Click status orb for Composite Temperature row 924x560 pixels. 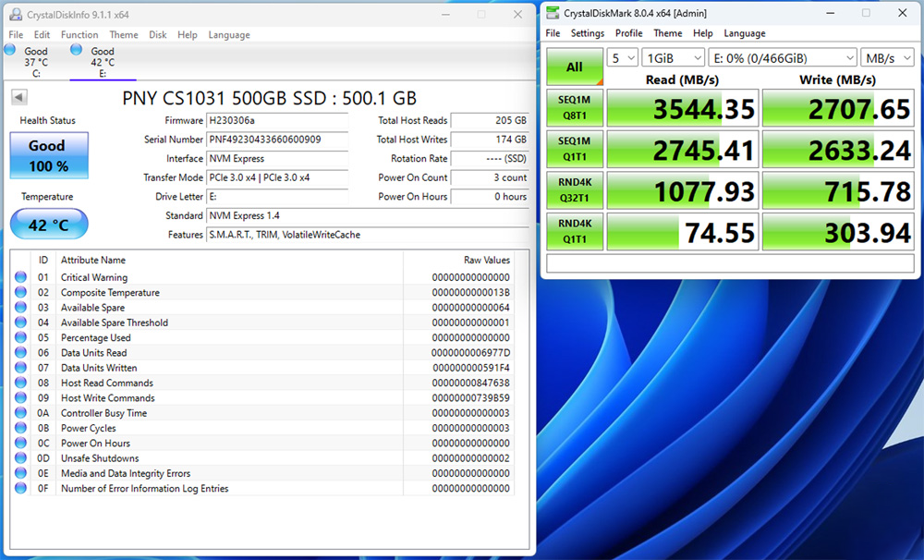(x=20, y=292)
